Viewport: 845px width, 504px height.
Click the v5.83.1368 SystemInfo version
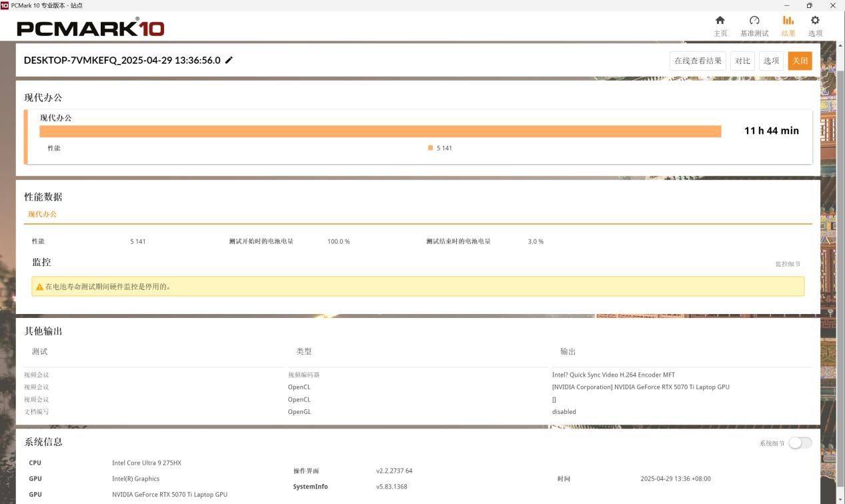(x=391, y=487)
